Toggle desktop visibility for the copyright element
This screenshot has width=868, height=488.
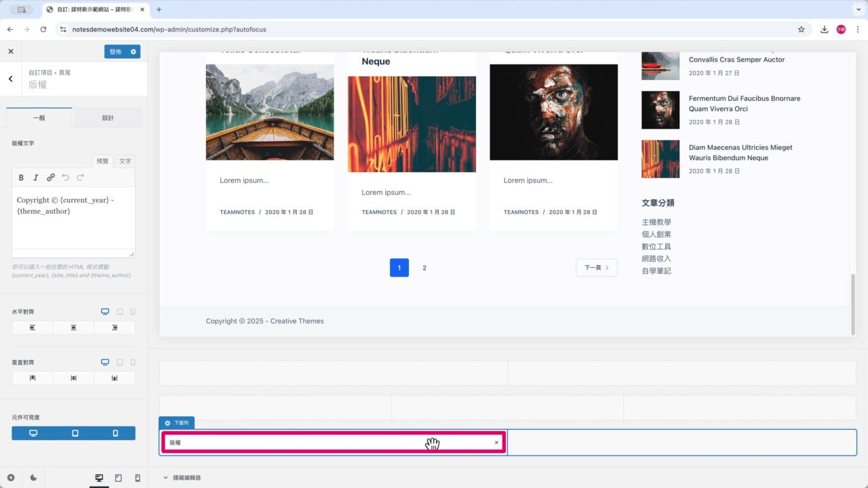coord(33,433)
